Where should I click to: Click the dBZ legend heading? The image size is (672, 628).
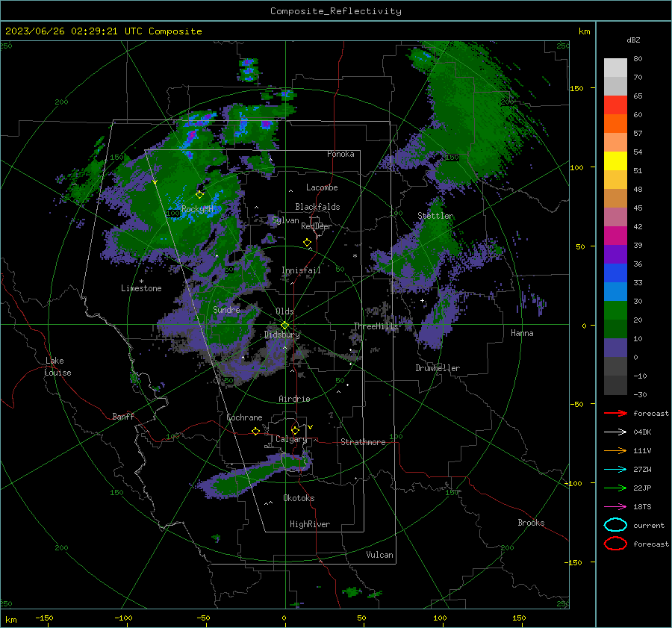pos(633,40)
